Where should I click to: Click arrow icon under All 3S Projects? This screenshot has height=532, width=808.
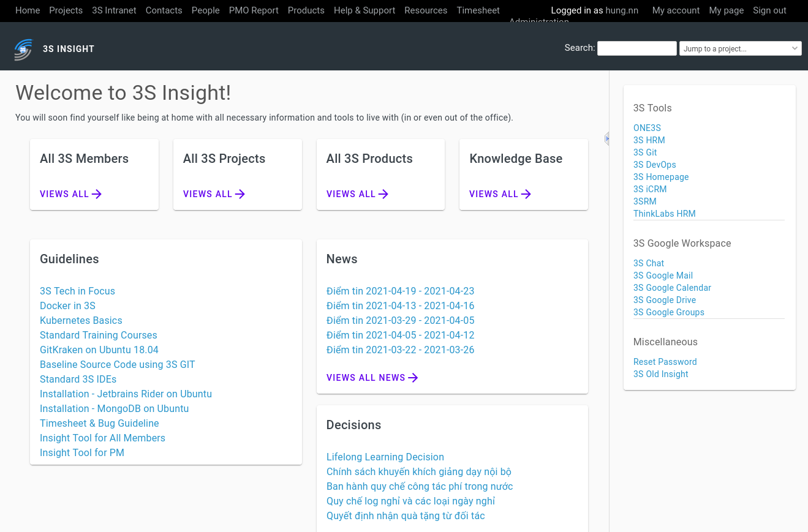click(240, 194)
